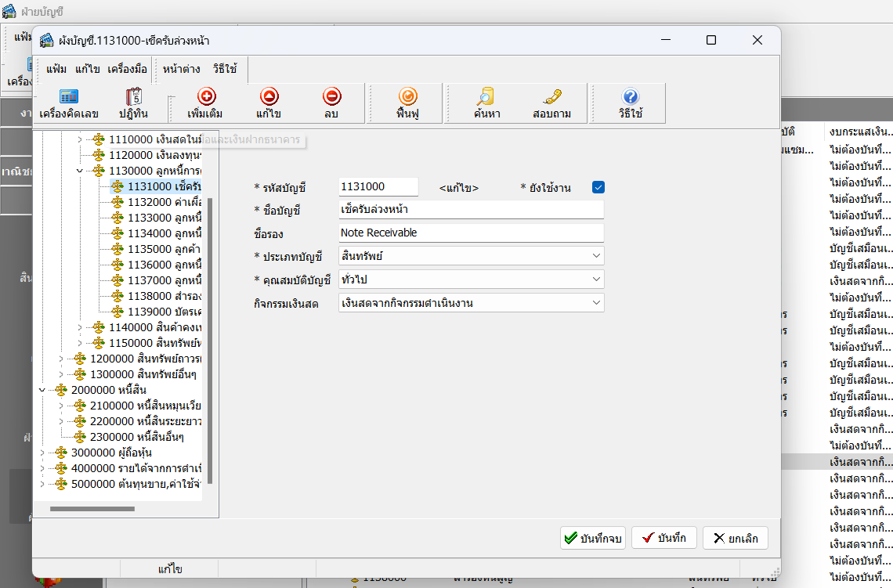
Task: Open the ปฏิทิน calendar tool
Action: click(x=133, y=97)
